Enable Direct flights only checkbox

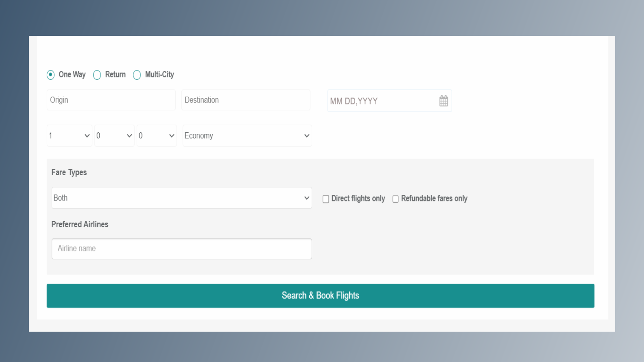pos(326,199)
